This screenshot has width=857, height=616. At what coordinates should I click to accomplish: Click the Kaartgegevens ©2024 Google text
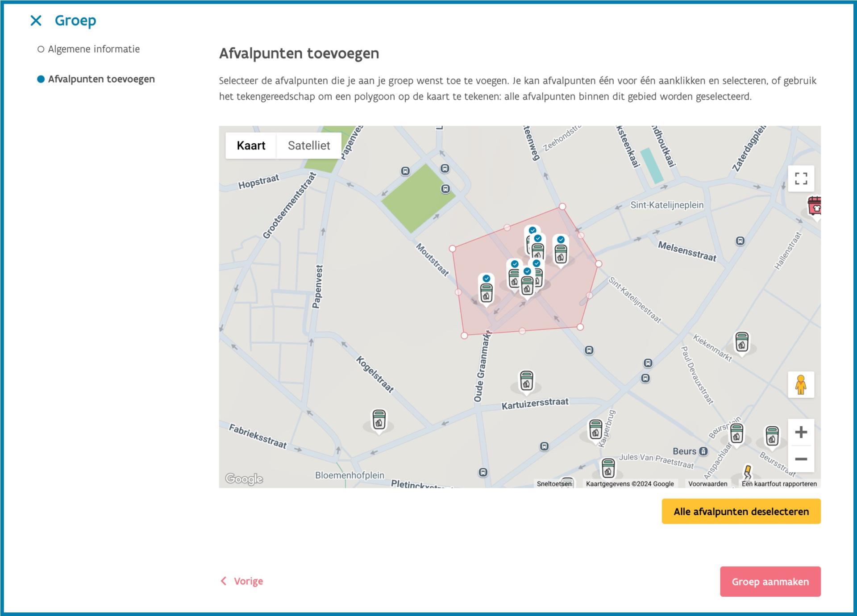630,484
